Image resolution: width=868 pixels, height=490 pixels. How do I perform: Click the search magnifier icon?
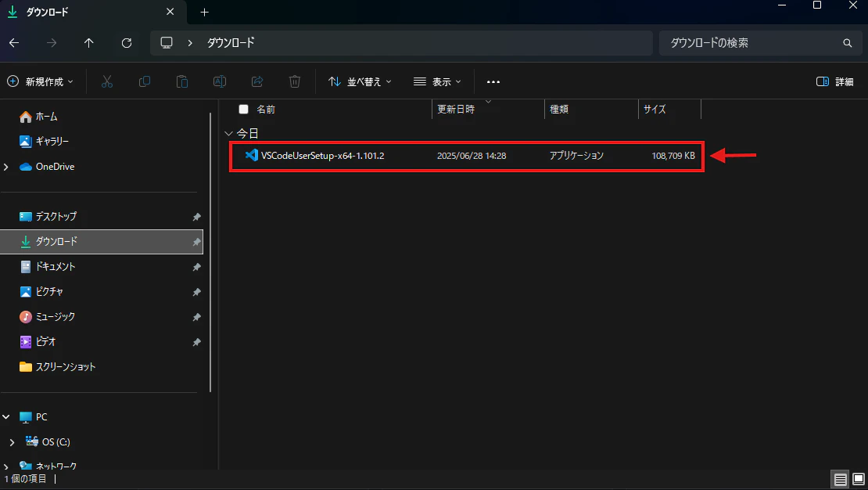pos(847,43)
